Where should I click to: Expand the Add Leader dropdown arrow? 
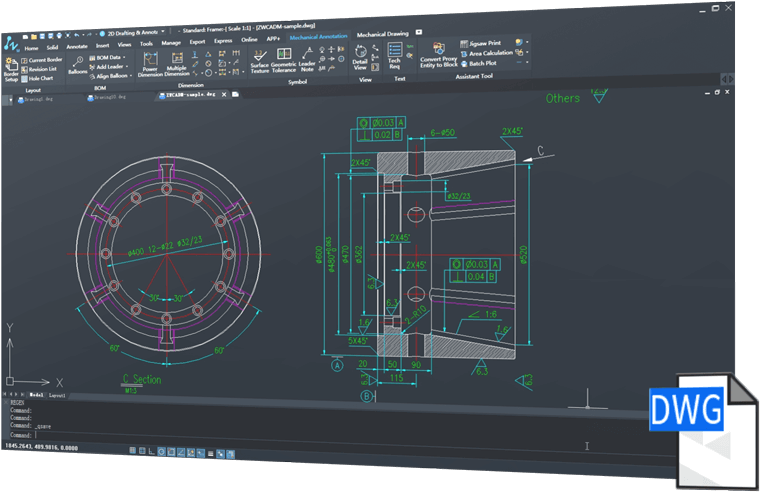click(x=128, y=66)
